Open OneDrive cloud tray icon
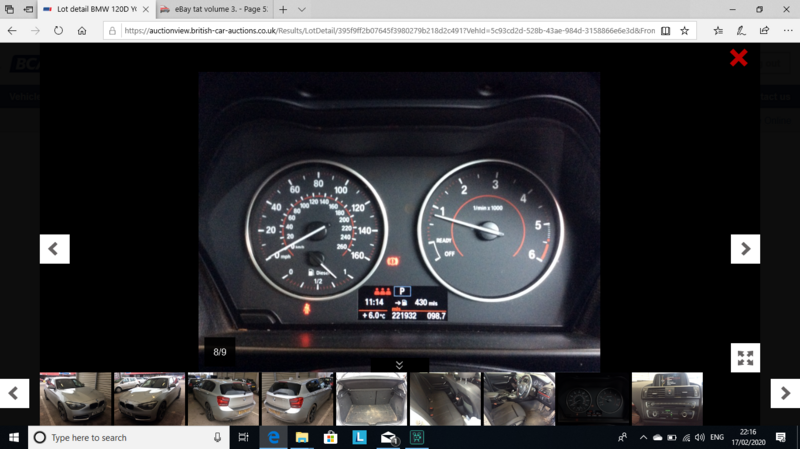 [x=658, y=437]
